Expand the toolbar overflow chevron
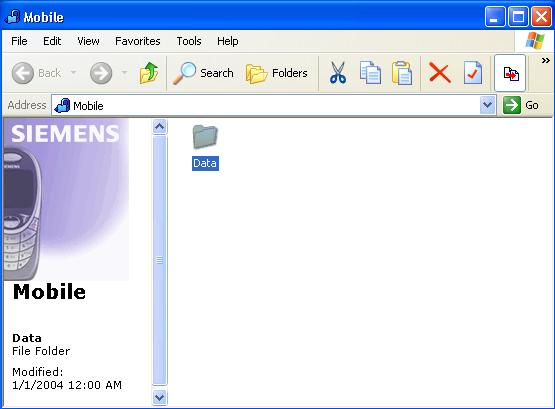Image resolution: width=555 pixels, height=409 pixels. [545, 61]
